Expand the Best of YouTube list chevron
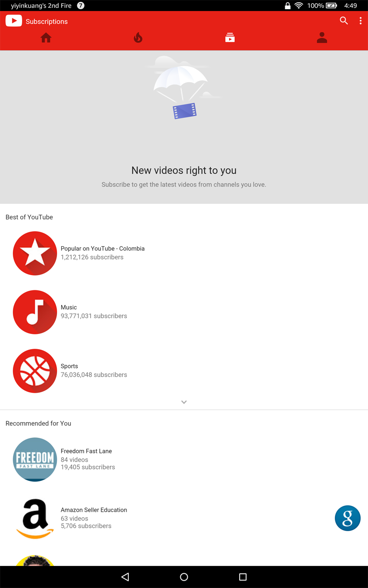Viewport: 368px width, 588px height. click(184, 402)
